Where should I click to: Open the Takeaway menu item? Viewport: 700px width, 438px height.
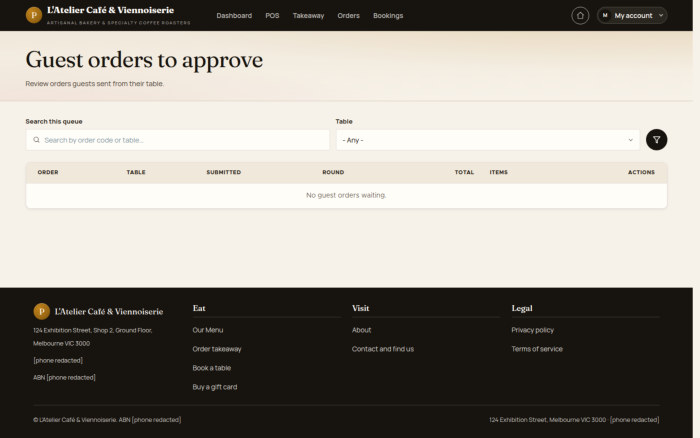pyautogui.click(x=308, y=16)
